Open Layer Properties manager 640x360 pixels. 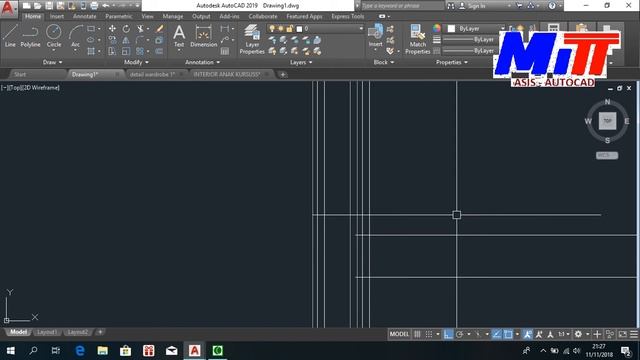click(x=252, y=39)
